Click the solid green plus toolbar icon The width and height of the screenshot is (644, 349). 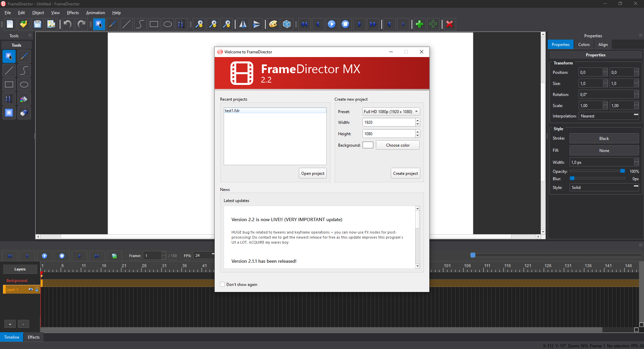pyautogui.click(x=419, y=24)
